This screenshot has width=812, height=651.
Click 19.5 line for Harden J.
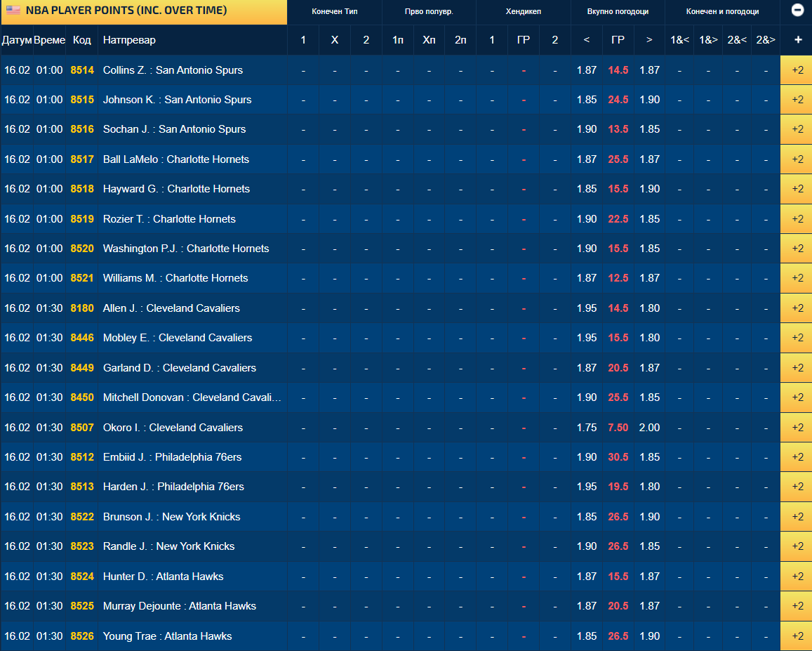click(x=618, y=486)
